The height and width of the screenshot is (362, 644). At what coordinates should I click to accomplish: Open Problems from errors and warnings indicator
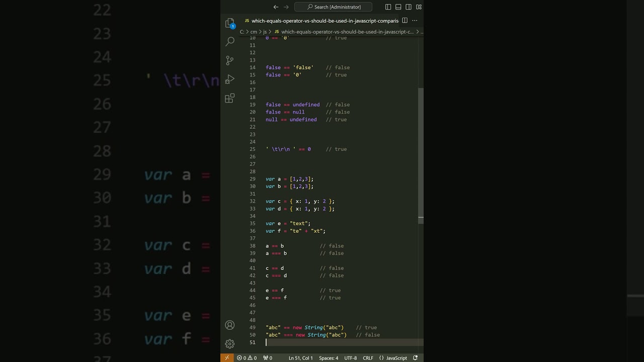tap(247, 358)
